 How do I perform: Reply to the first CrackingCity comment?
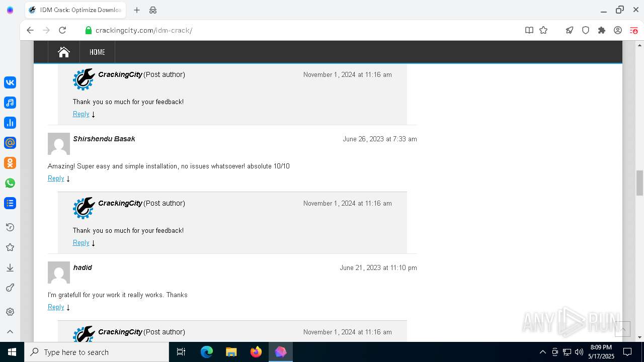tap(81, 114)
